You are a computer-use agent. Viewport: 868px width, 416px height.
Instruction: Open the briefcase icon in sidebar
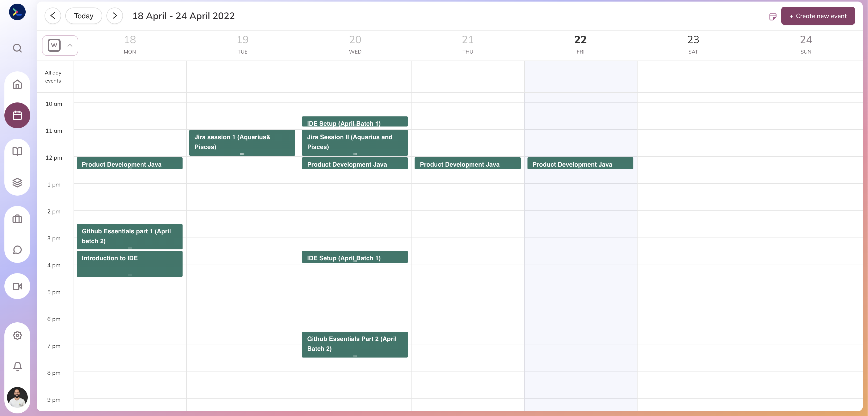tap(17, 219)
